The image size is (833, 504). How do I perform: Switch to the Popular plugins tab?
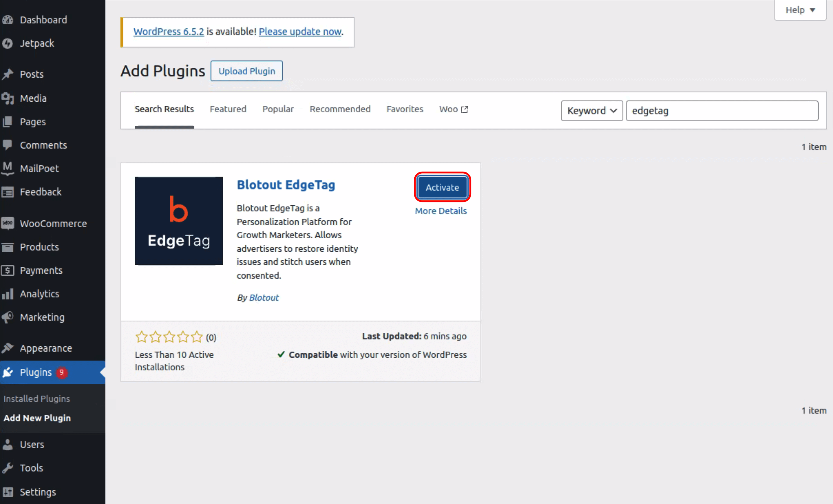coord(278,109)
